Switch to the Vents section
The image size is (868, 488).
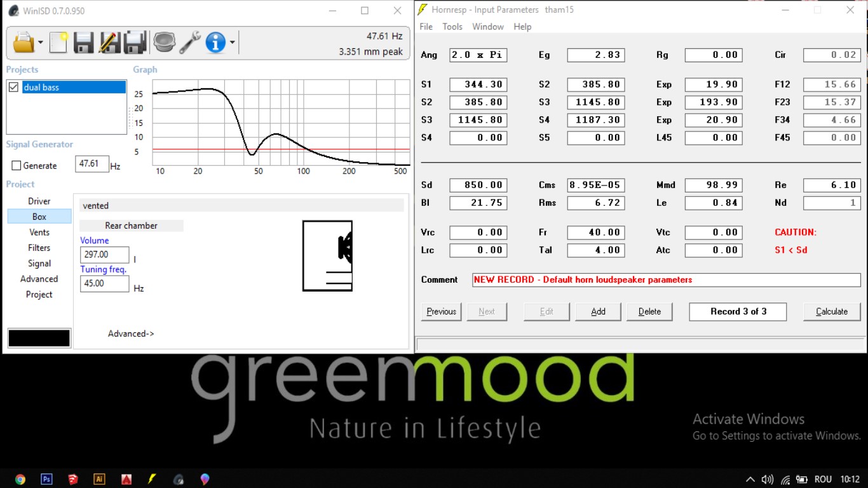point(39,232)
